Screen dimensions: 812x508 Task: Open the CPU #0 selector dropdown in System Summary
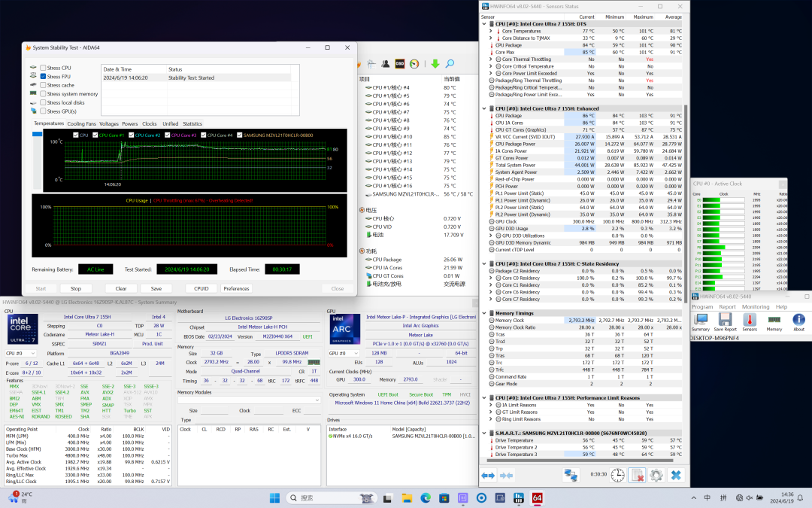20,354
